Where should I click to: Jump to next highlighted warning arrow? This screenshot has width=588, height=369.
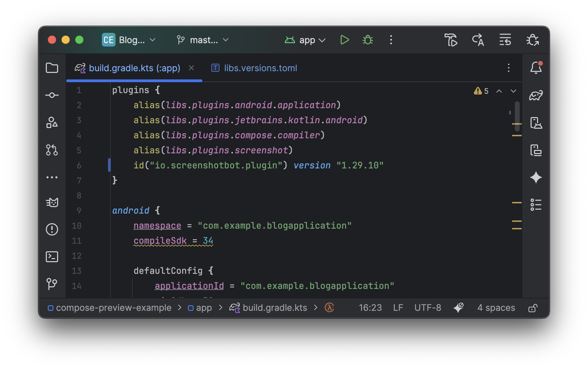(x=513, y=91)
